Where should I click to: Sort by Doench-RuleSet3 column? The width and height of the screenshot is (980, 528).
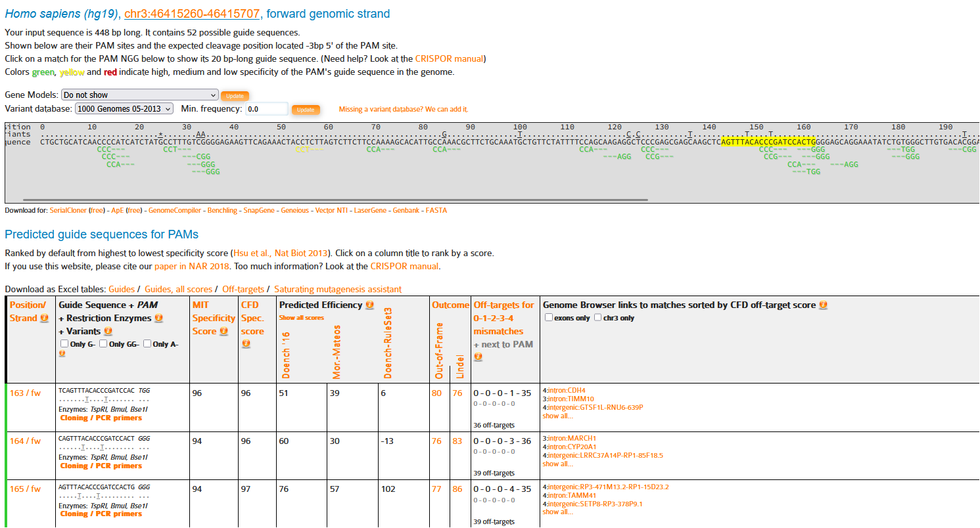click(x=388, y=343)
